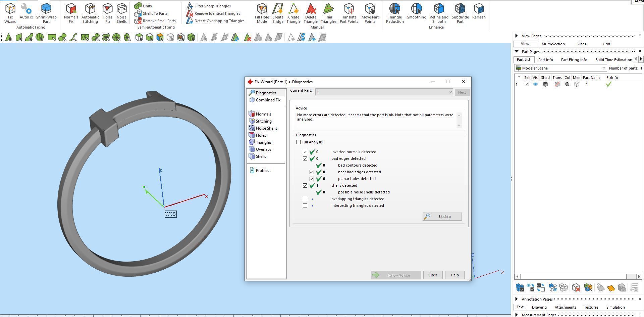Click the Subdivide Part tool
Viewport: 644px width, 317px height.
point(460,13)
